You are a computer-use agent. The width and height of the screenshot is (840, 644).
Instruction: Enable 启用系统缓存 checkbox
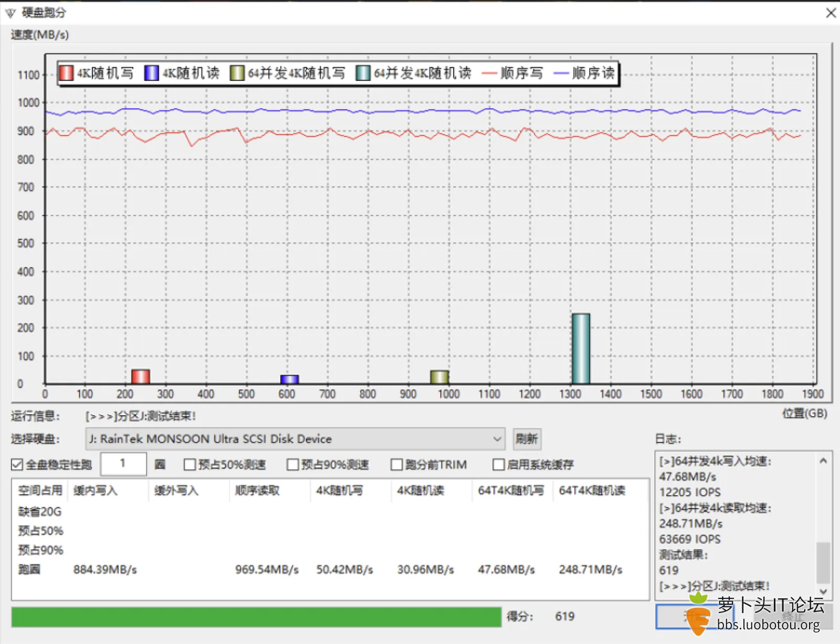[498, 464]
